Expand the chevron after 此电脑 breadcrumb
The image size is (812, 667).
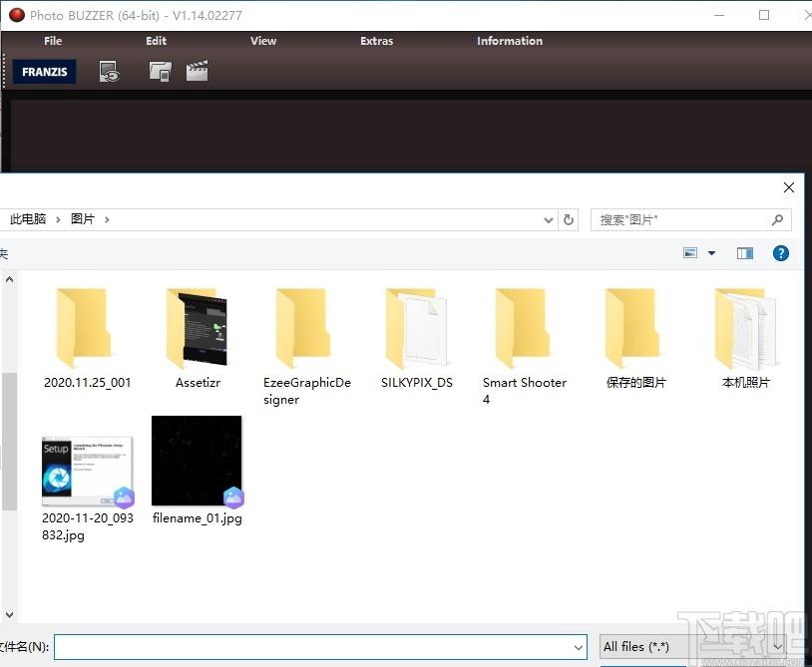pyautogui.click(x=58, y=220)
